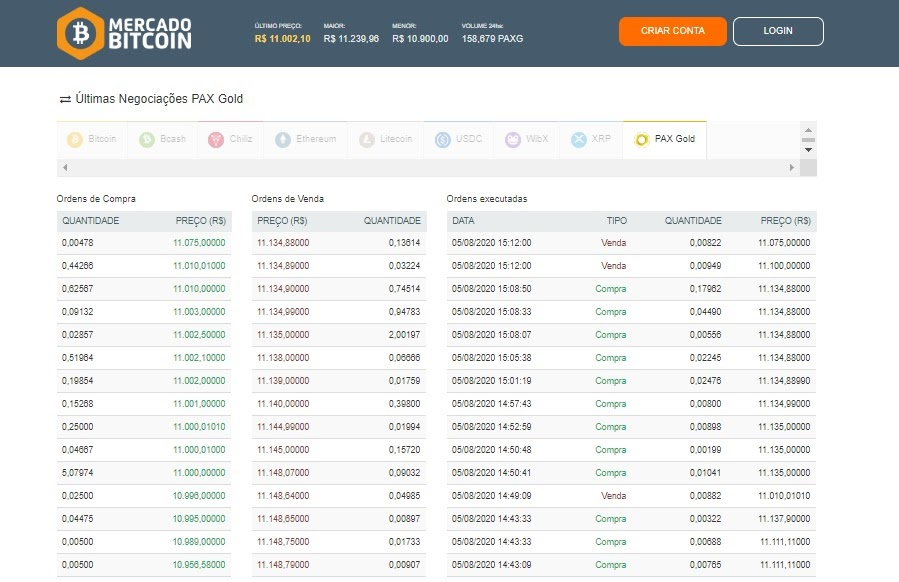
Task: Click the CRIAR CONTA button
Action: pyautogui.click(x=673, y=31)
